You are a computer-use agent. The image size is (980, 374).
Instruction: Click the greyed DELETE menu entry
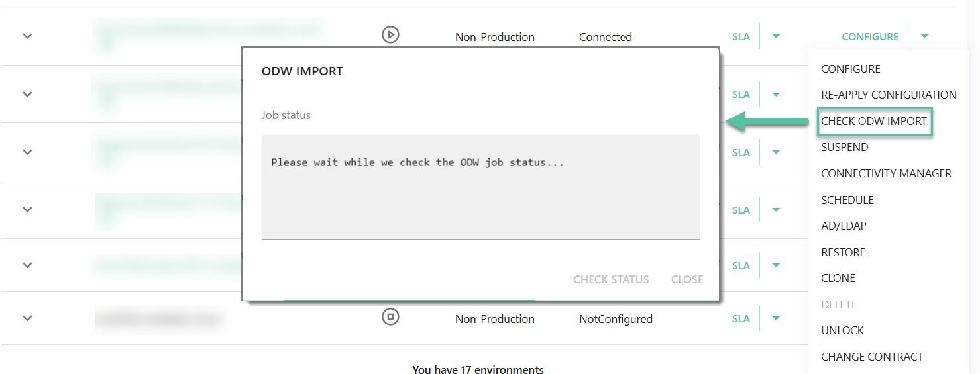pyautogui.click(x=839, y=304)
